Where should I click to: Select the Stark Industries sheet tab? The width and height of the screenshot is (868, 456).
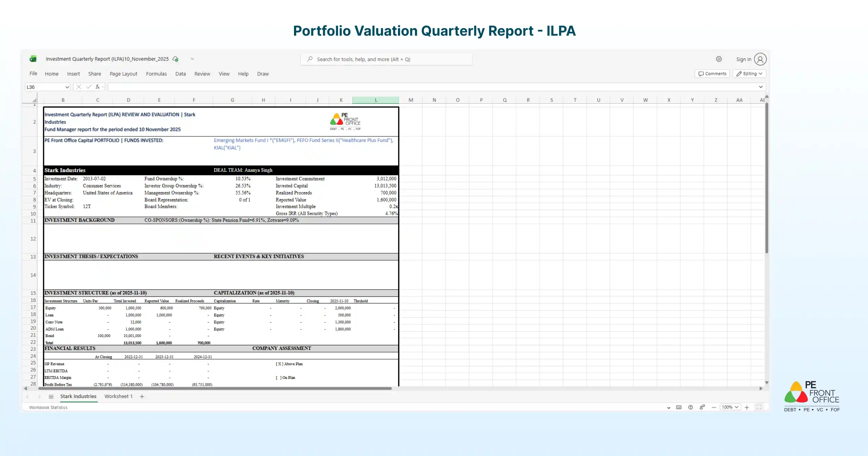coord(78,396)
